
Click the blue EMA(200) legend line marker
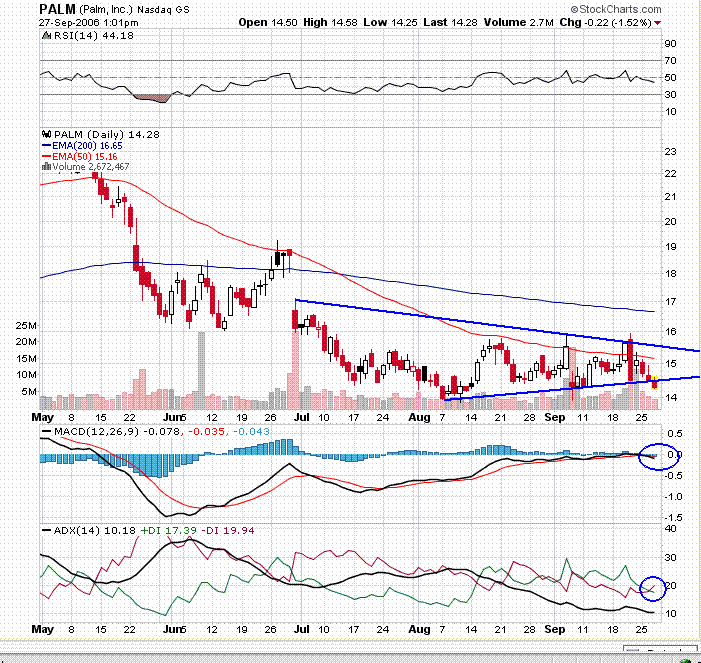pos(46,146)
